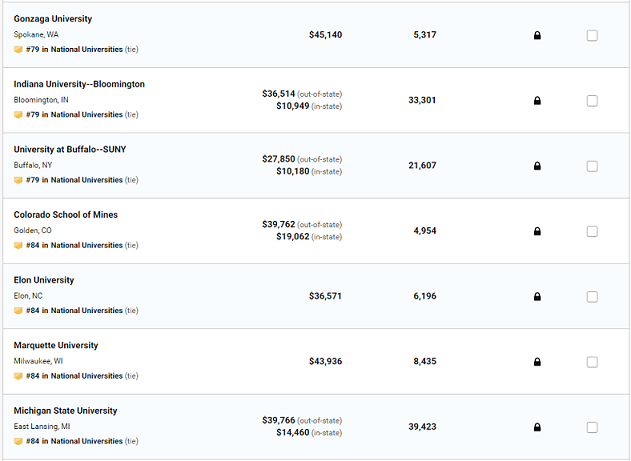
Task: Click the ranking badge icon under Colorado School of Mines
Action: 18,245
